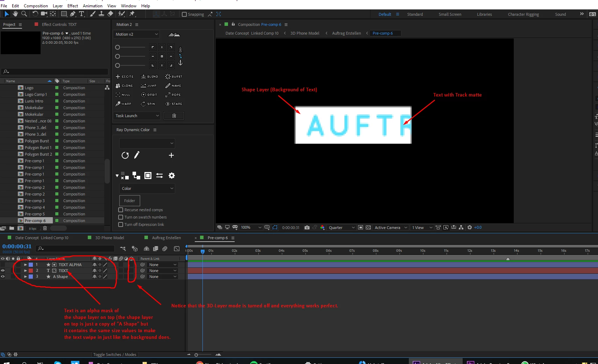Viewport: 598px width, 364px height.
Task: Select the Pen tool
Action: coord(73,14)
